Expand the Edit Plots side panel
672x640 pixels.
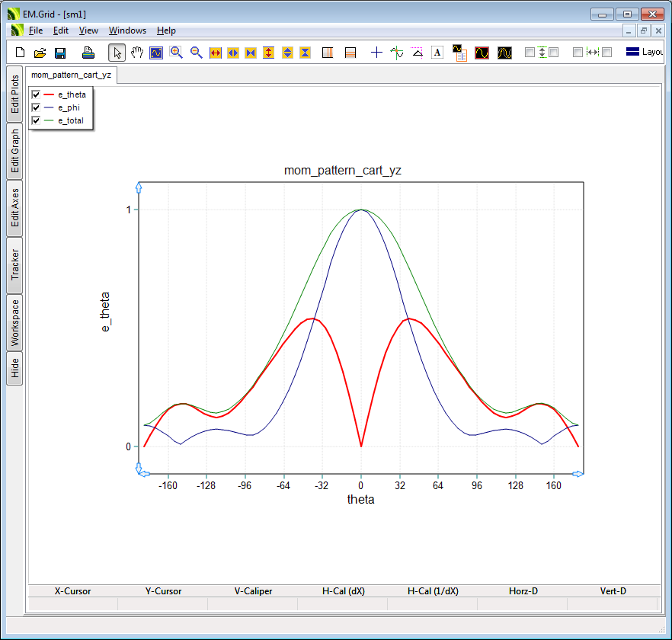coord(14,94)
